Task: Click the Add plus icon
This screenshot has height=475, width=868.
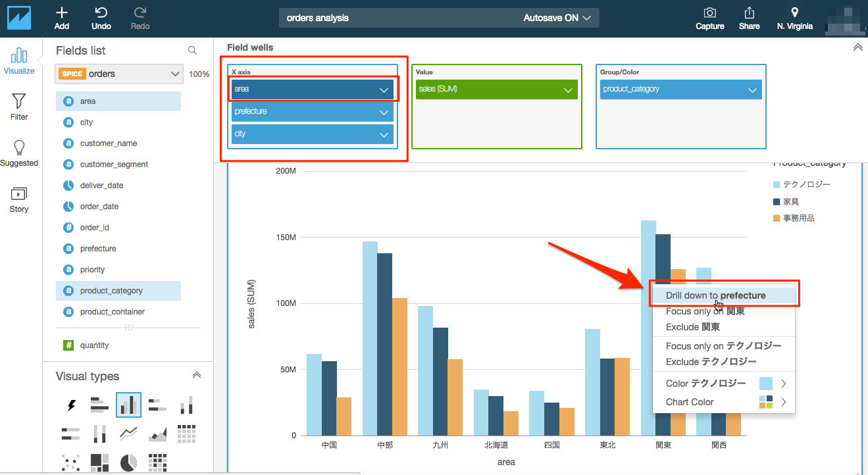Action: coord(62,13)
